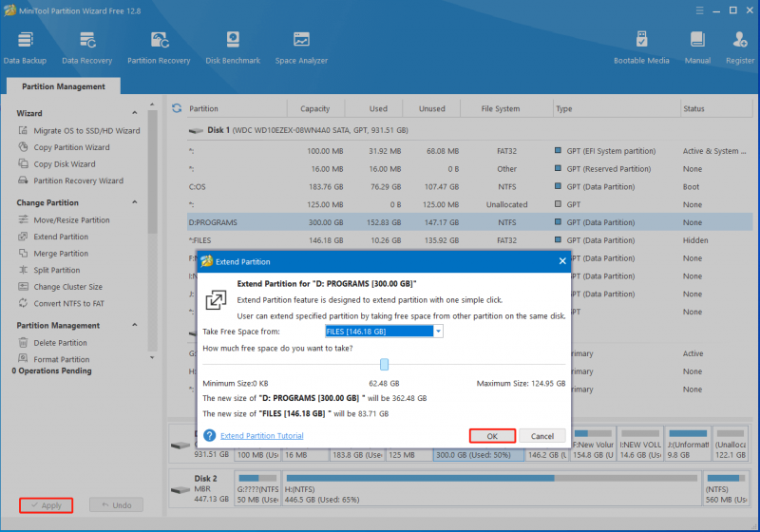Refresh the partition list

click(x=177, y=108)
